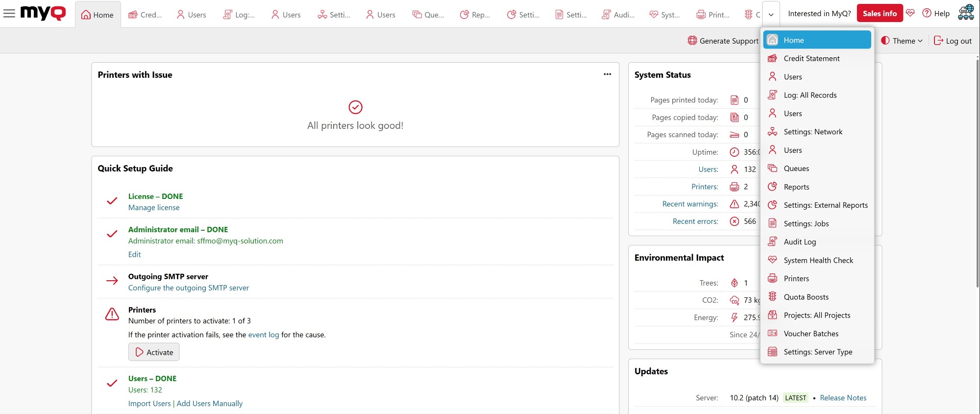980x414 pixels.
Task: Open the user account avatar icon
Action: [x=966, y=13]
